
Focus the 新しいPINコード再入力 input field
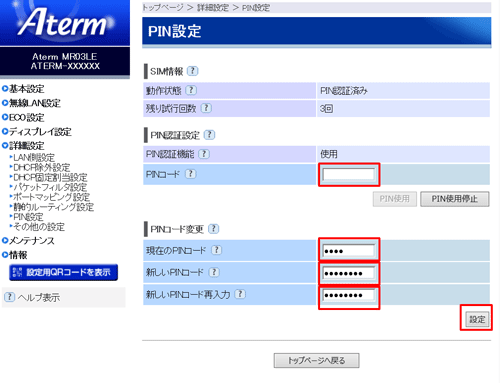click(349, 295)
